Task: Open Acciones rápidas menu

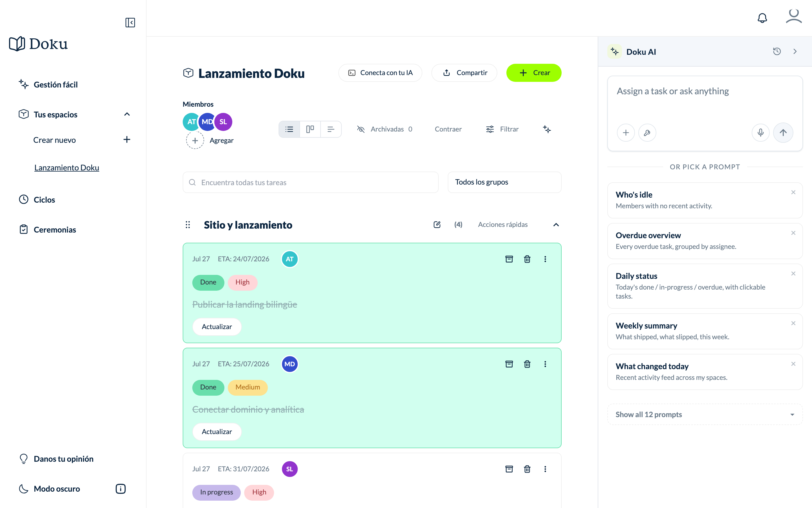Action: [x=502, y=224]
